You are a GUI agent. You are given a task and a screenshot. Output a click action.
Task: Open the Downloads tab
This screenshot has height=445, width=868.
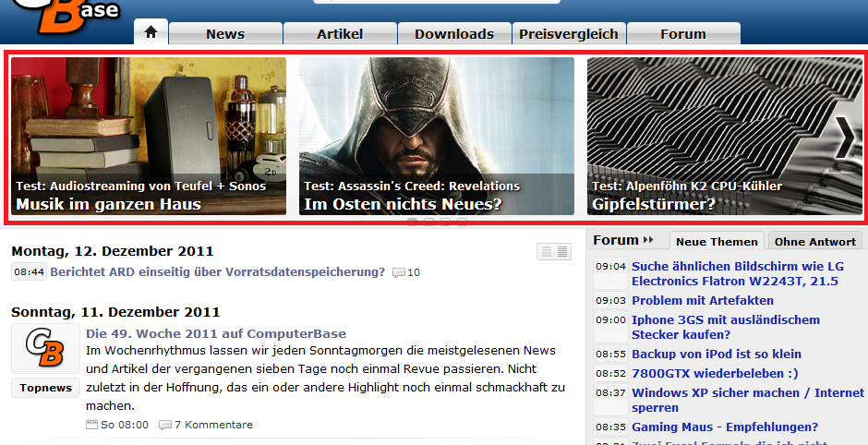(454, 34)
